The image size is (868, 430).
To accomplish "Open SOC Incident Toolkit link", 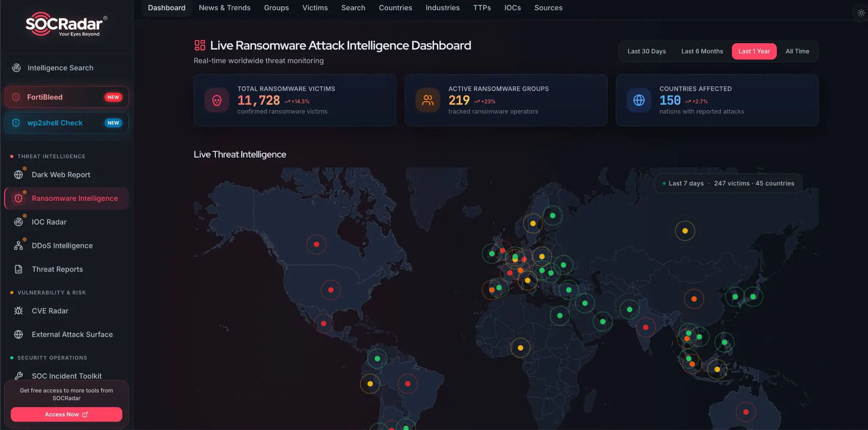I will (67, 376).
